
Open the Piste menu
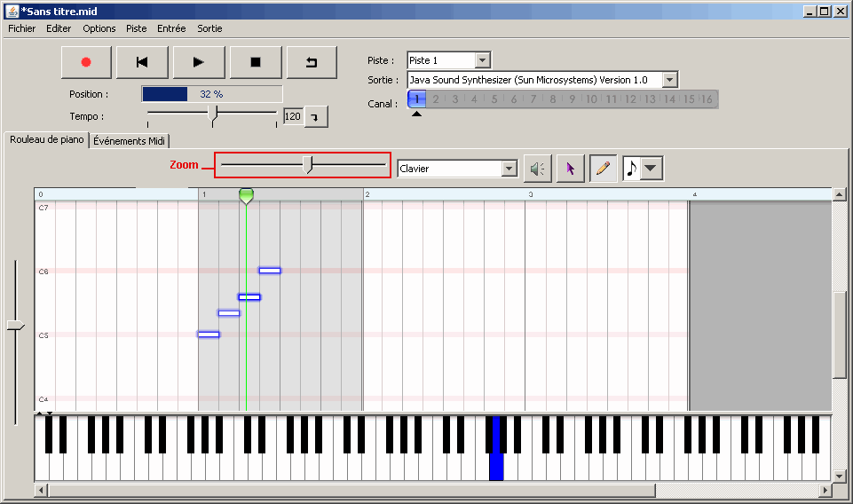click(x=137, y=28)
